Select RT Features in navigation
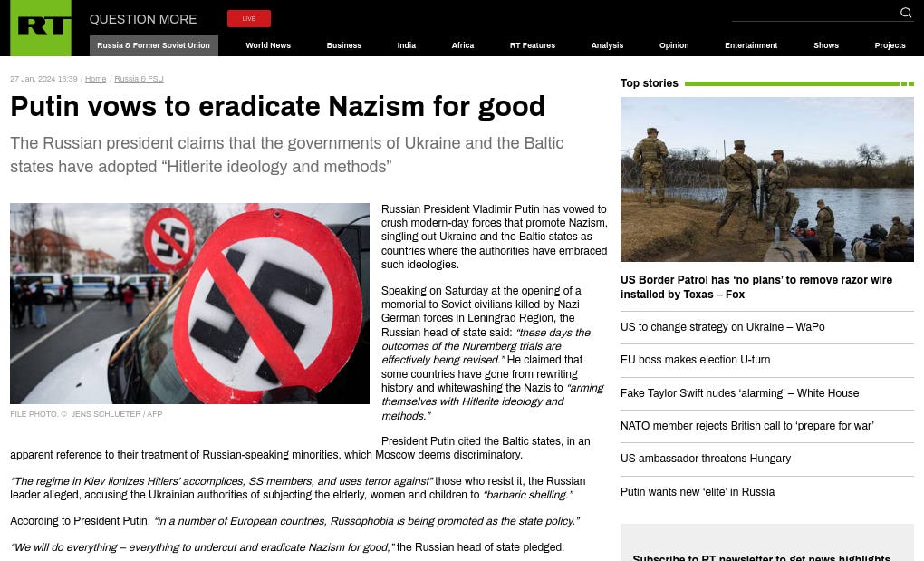 [x=533, y=45]
